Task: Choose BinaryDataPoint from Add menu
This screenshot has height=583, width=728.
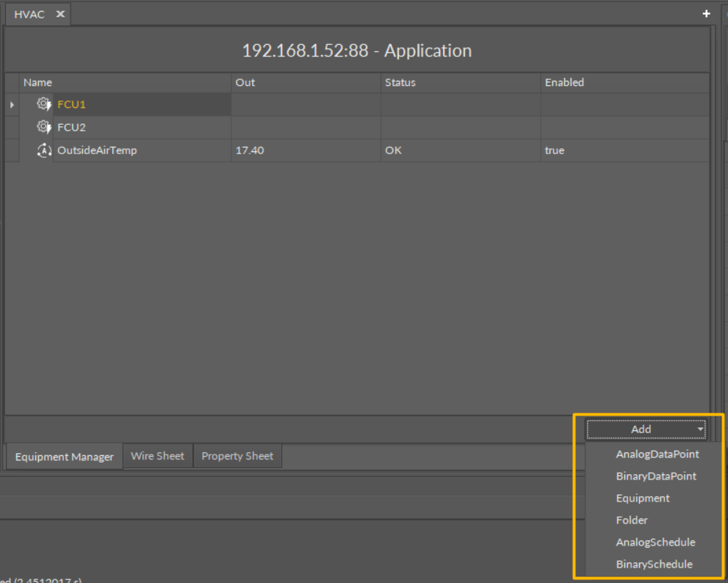Action: tap(655, 477)
